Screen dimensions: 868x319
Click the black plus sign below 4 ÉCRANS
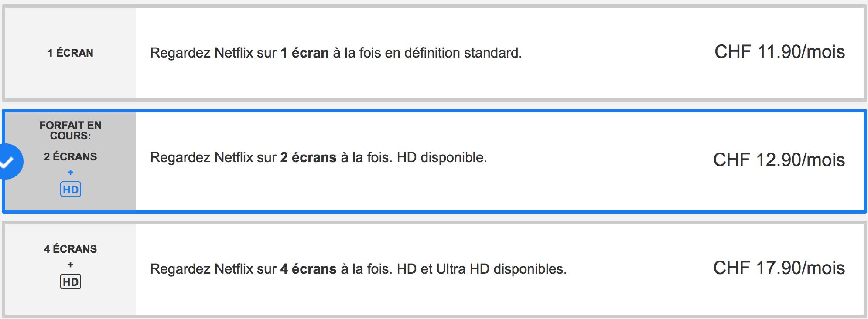pyautogui.click(x=71, y=265)
